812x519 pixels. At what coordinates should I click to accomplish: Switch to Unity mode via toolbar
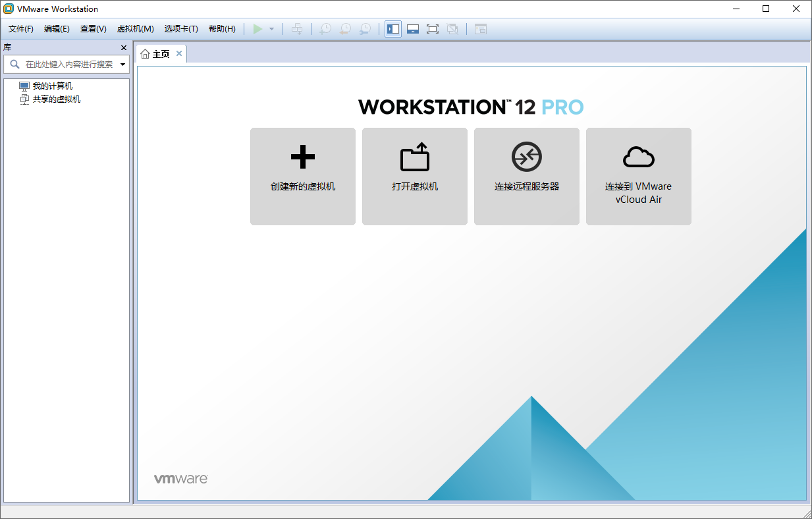pyautogui.click(x=452, y=28)
